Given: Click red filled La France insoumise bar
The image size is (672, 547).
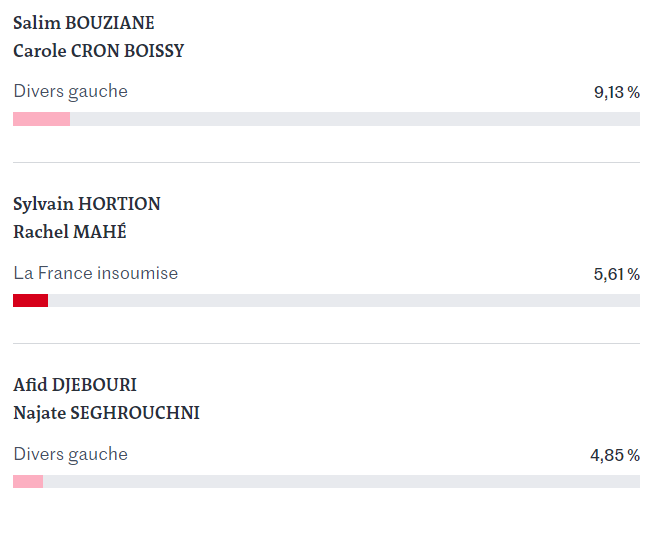Looking at the screenshot, I should point(30,301).
